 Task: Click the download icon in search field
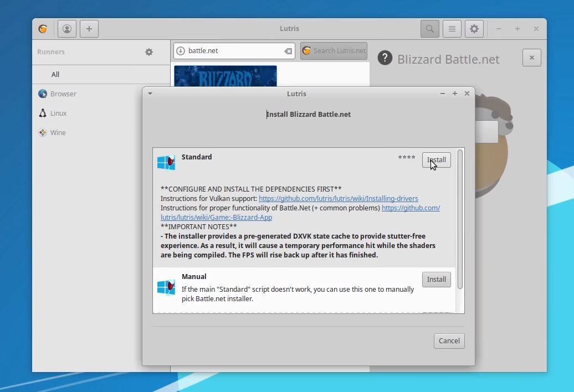[181, 51]
